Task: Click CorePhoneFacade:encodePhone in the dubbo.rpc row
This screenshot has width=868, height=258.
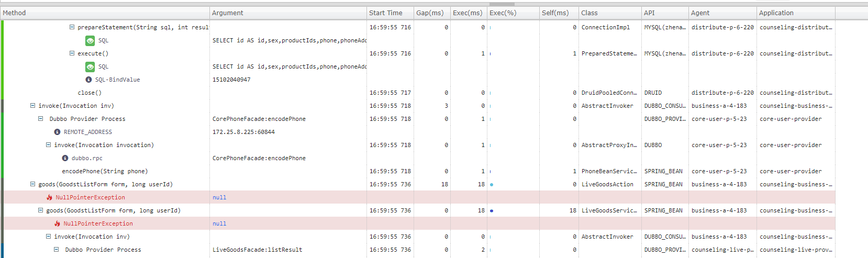Action: 259,158
